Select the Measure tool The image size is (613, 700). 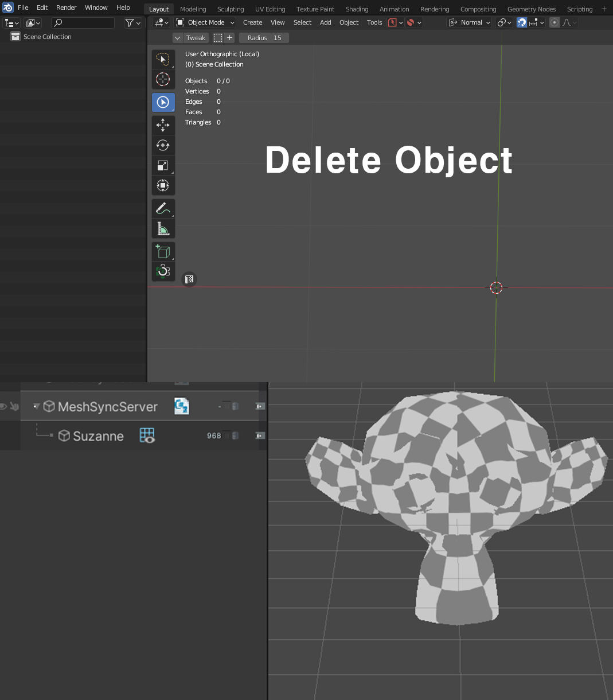point(163,228)
